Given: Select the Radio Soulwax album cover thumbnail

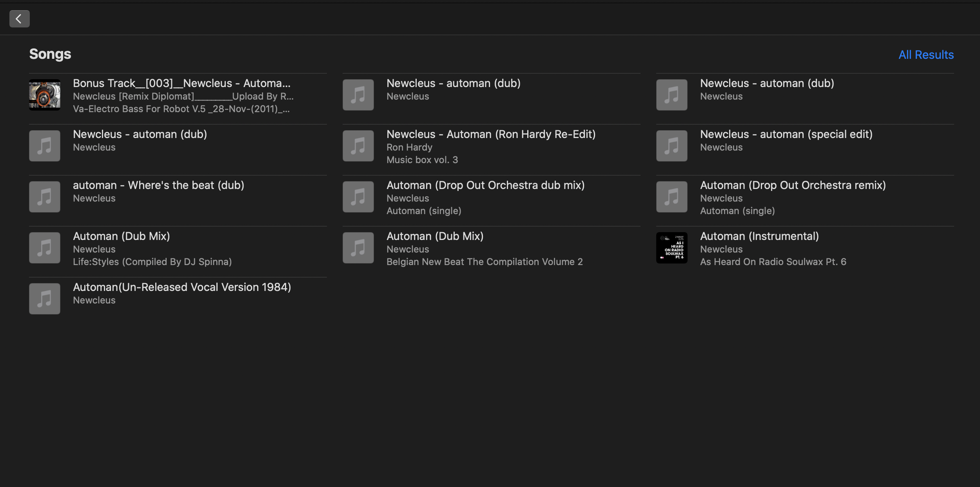Looking at the screenshot, I should [x=672, y=248].
